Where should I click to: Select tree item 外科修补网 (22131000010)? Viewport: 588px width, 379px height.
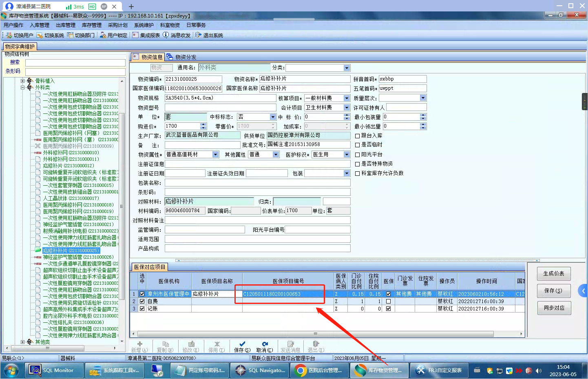[71, 153]
